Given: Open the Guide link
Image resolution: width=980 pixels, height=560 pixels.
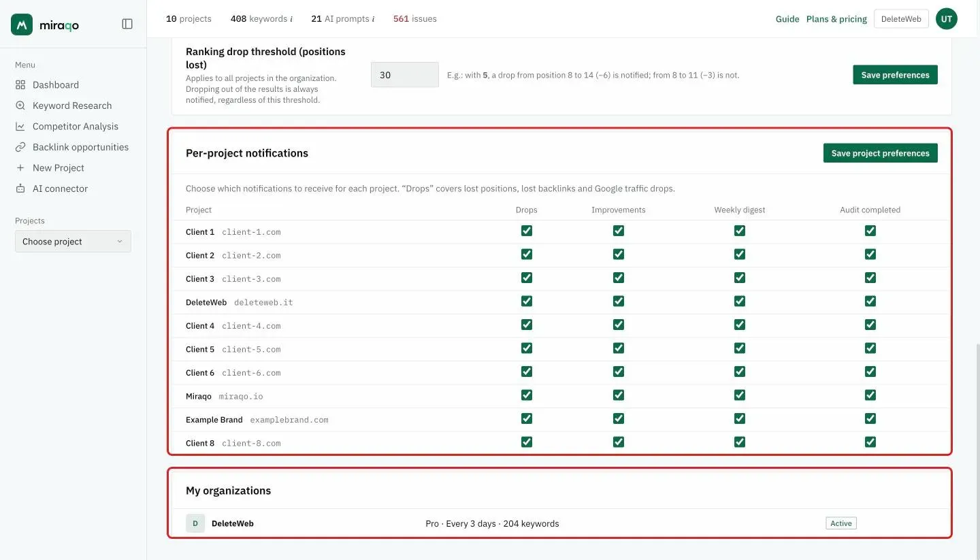Looking at the screenshot, I should [x=787, y=19].
